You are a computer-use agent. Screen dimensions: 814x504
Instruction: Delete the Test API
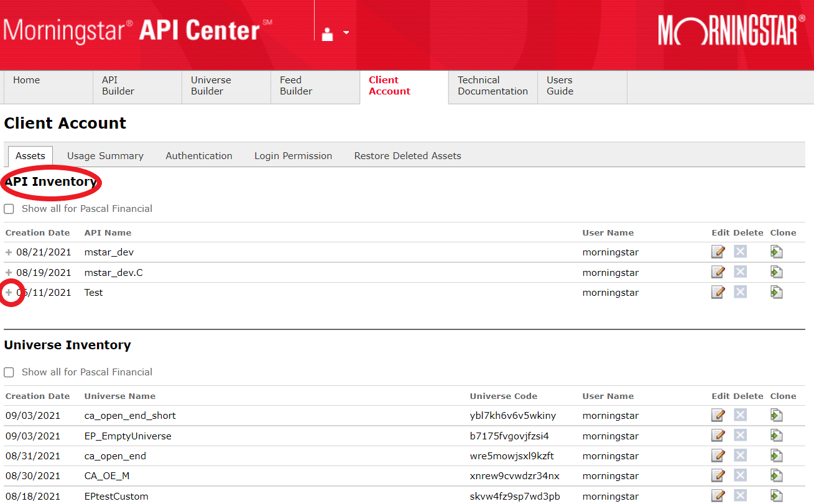tap(740, 292)
